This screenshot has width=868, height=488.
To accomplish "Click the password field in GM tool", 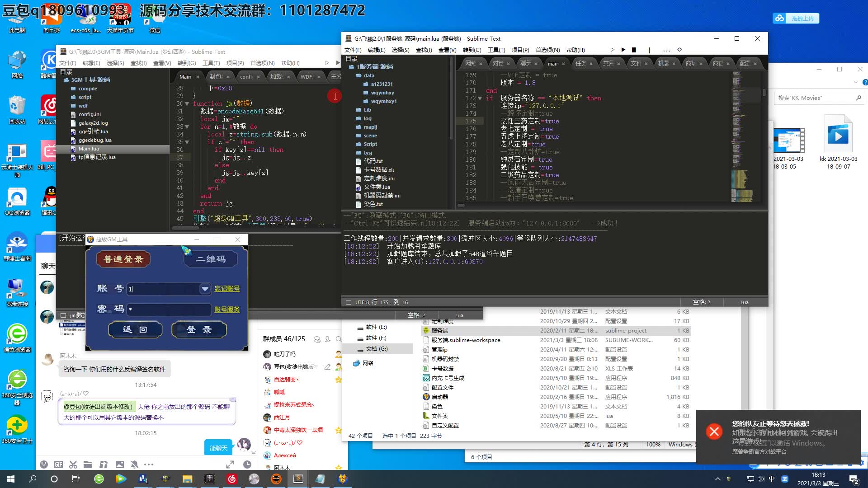I will pos(169,310).
